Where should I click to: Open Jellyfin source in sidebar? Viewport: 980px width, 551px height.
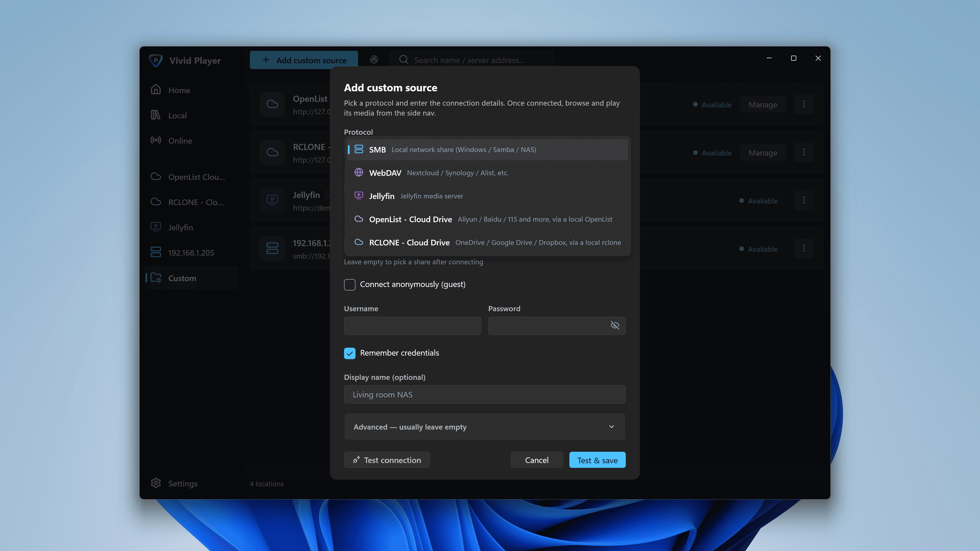pyautogui.click(x=191, y=227)
